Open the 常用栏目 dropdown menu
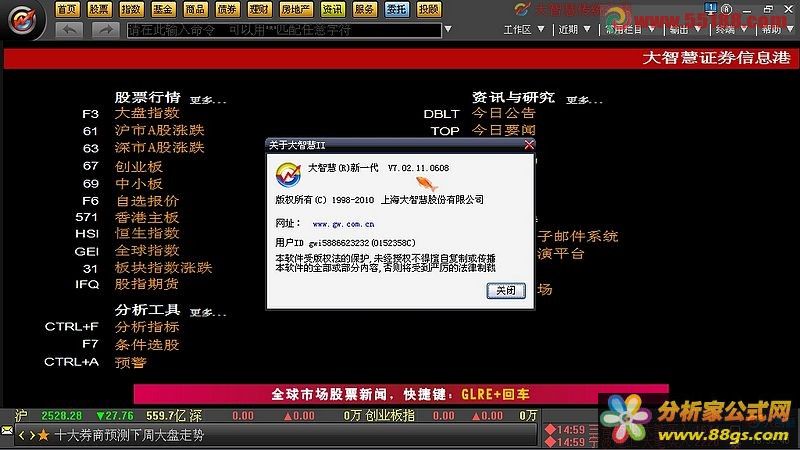 pos(630,30)
